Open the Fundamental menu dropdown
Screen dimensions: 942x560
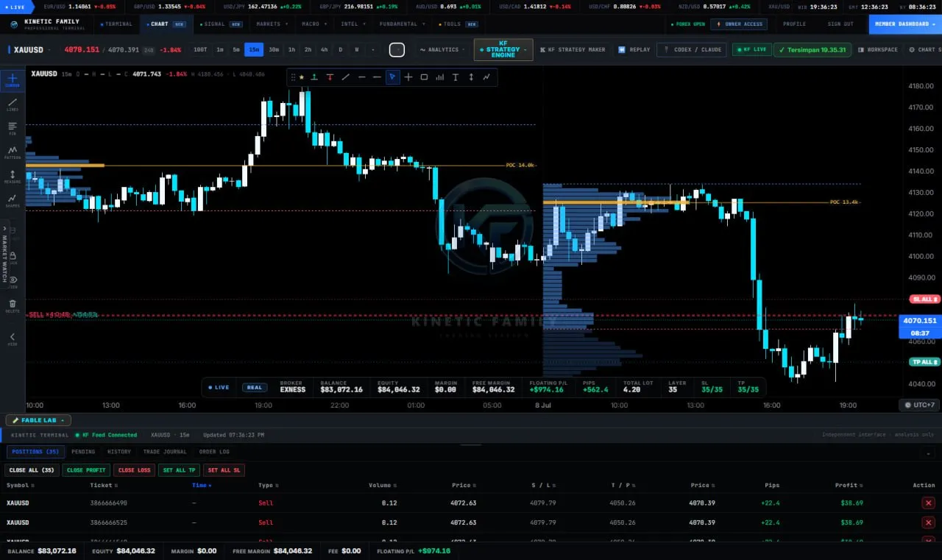point(401,24)
